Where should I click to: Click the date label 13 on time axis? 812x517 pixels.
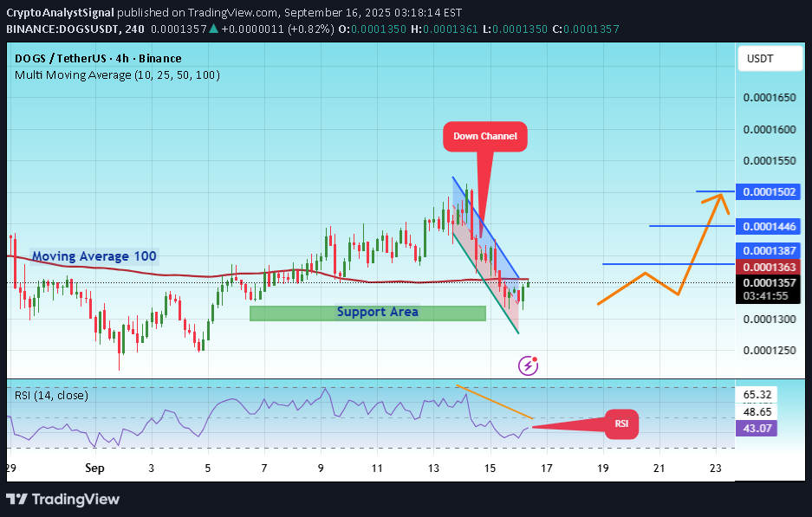click(x=433, y=469)
